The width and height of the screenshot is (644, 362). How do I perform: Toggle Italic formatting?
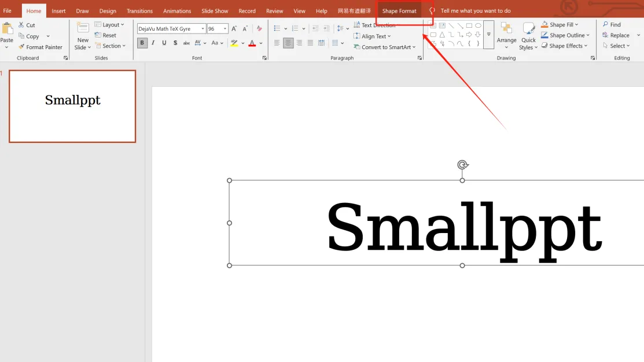153,43
